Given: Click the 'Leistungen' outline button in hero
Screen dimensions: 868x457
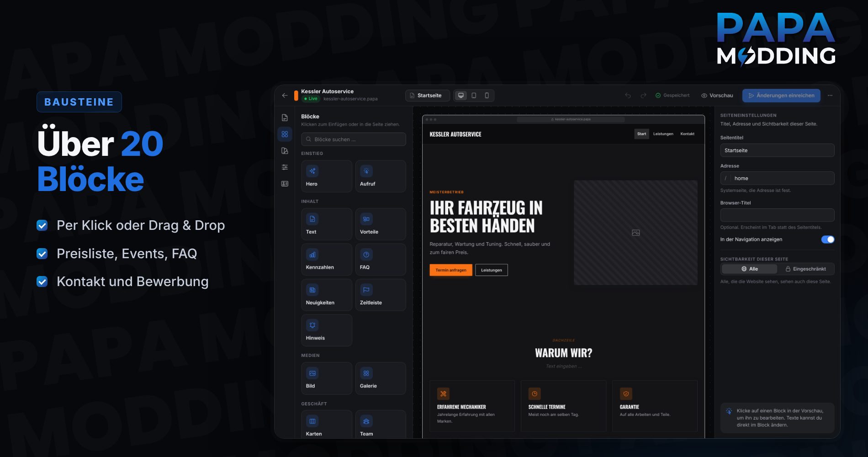Looking at the screenshot, I should point(492,270).
